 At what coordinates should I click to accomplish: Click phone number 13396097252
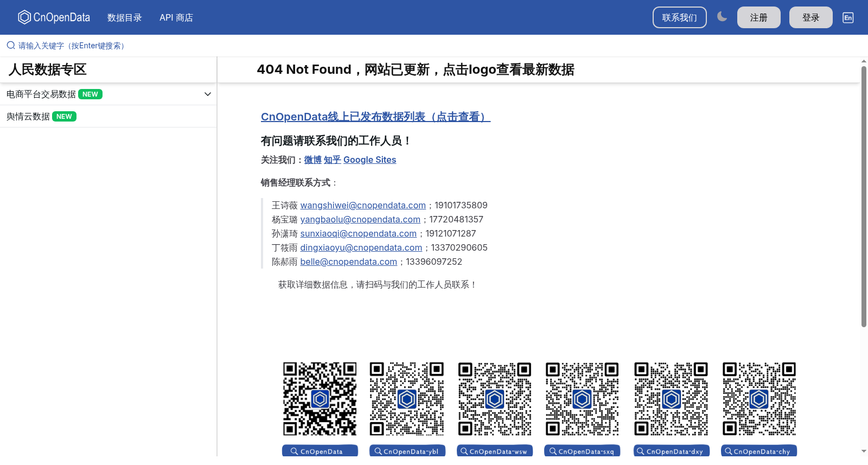434,262
